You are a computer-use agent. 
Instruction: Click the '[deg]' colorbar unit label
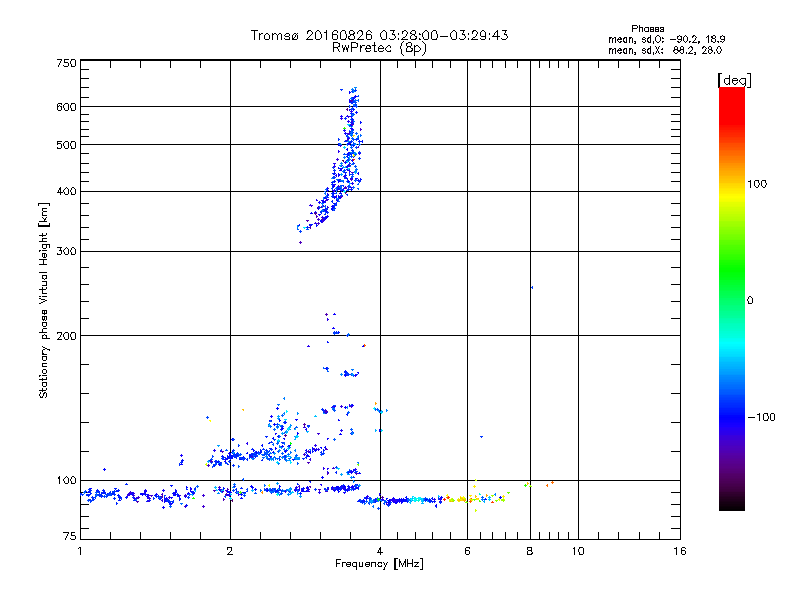tap(734, 80)
